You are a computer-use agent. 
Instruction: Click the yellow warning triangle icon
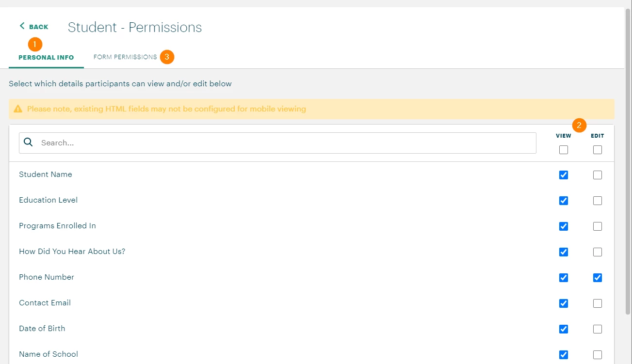click(x=18, y=109)
